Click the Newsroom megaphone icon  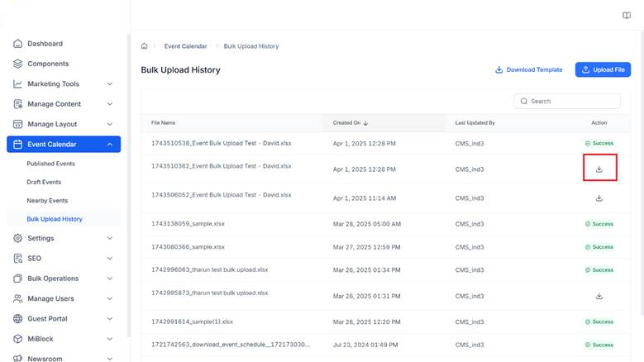(x=17, y=359)
